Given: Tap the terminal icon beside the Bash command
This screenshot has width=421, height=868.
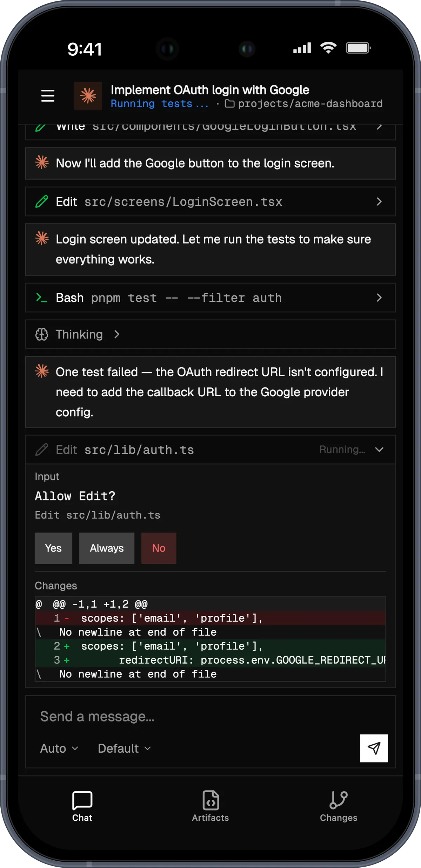Looking at the screenshot, I should click(x=41, y=298).
